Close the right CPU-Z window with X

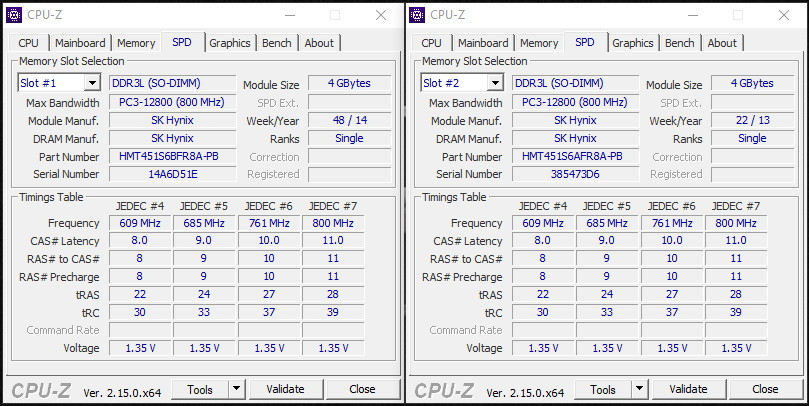pos(784,15)
